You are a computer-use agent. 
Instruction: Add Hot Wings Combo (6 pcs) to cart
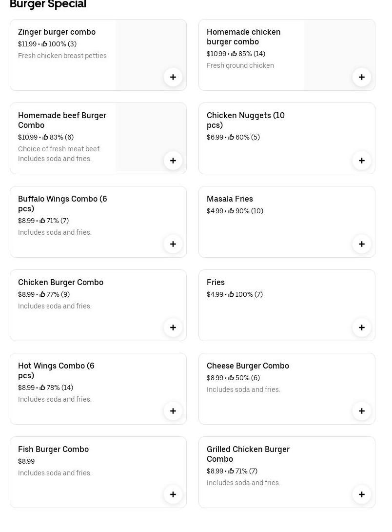(173, 411)
